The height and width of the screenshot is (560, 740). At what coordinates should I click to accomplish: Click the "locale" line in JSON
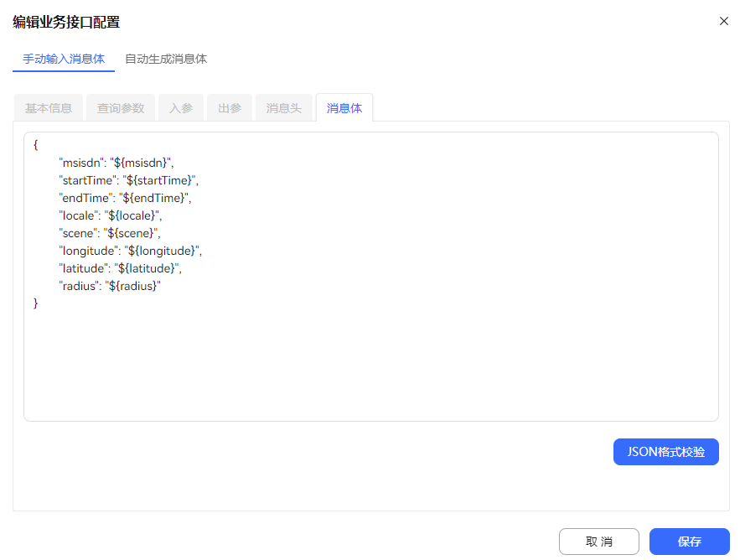coord(110,215)
